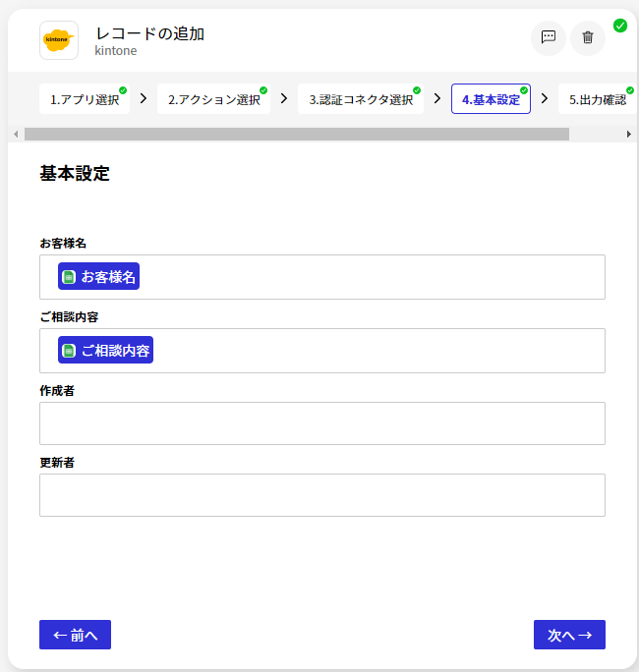Click scrollbar right arrow
The height and width of the screenshot is (672, 639).
629,134
